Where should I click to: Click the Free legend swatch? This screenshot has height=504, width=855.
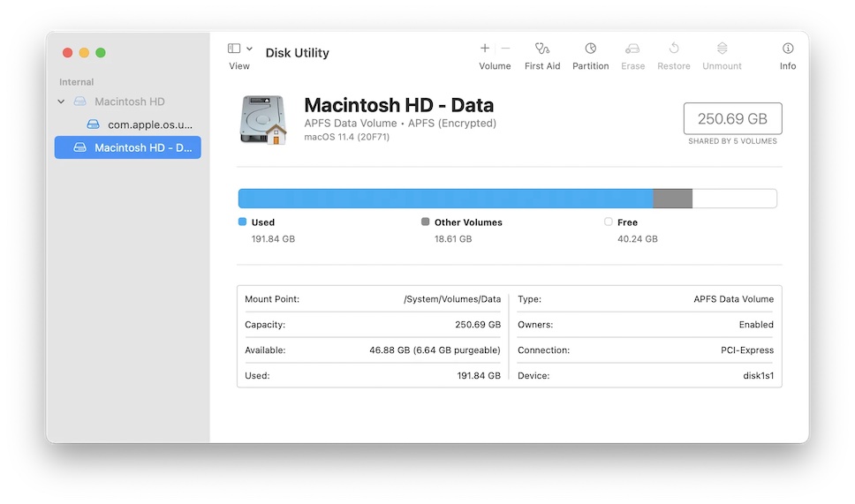point(609,222)
